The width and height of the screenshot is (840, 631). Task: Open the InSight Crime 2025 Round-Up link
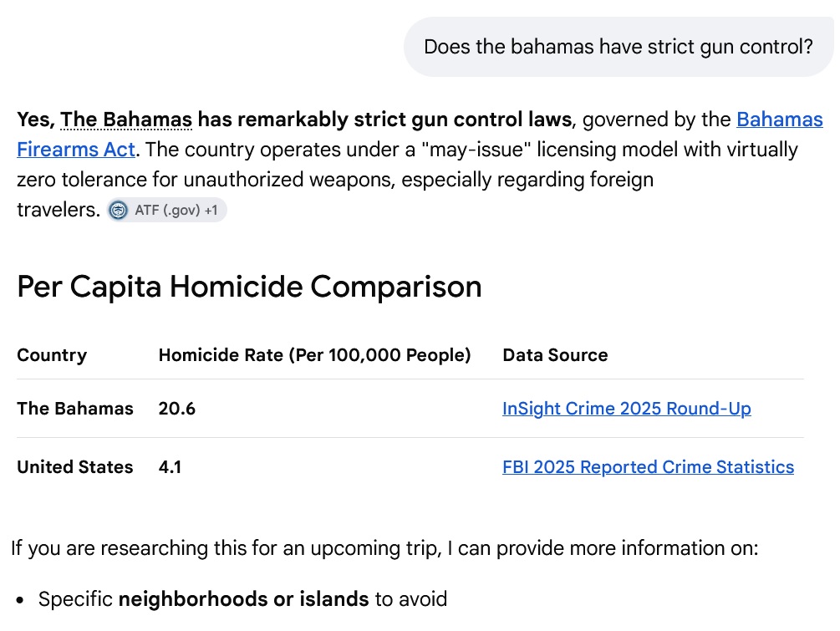627,409
